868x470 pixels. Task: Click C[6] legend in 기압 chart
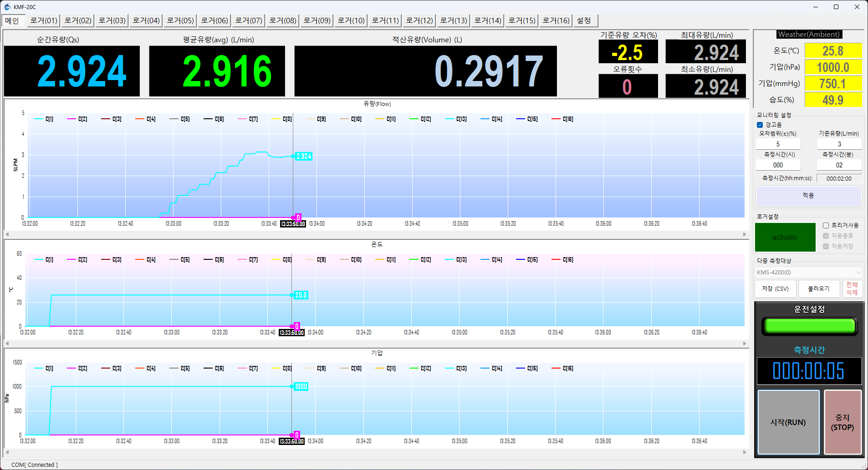coord(214,369)
